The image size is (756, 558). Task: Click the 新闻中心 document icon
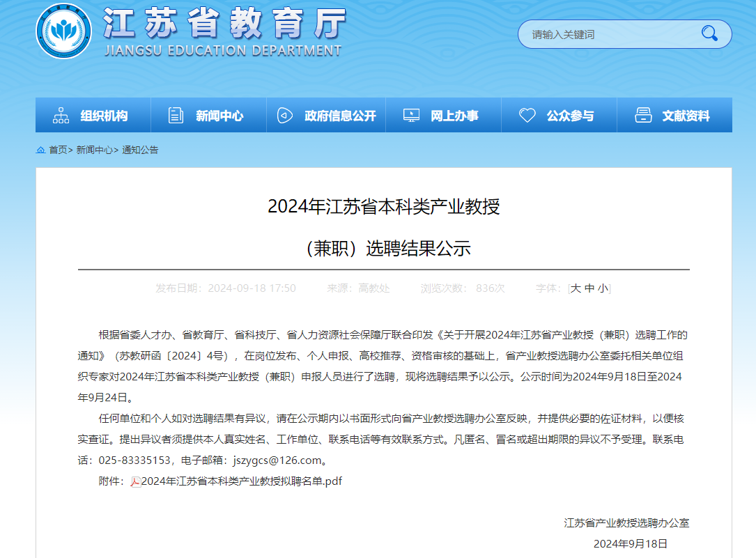(x=176, y=116)
